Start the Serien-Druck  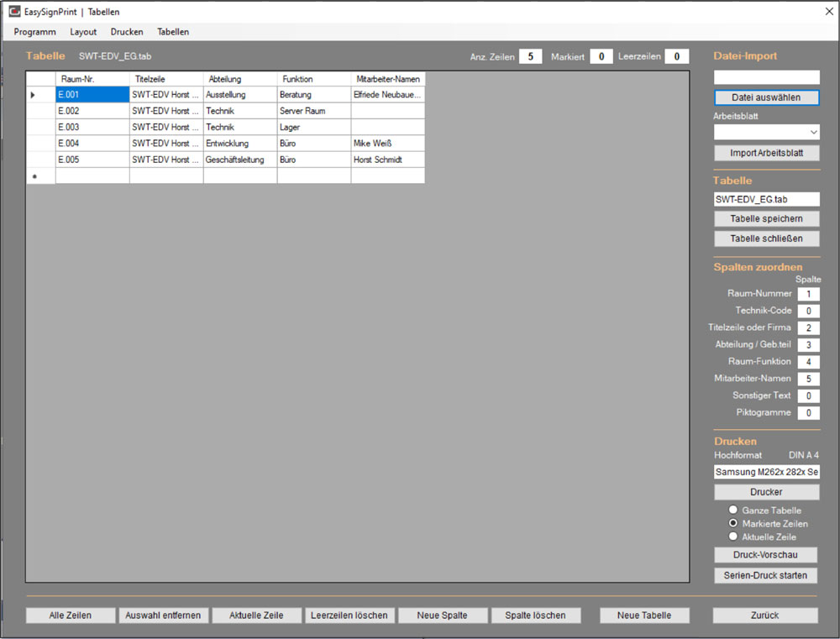(x=765, y=575)
